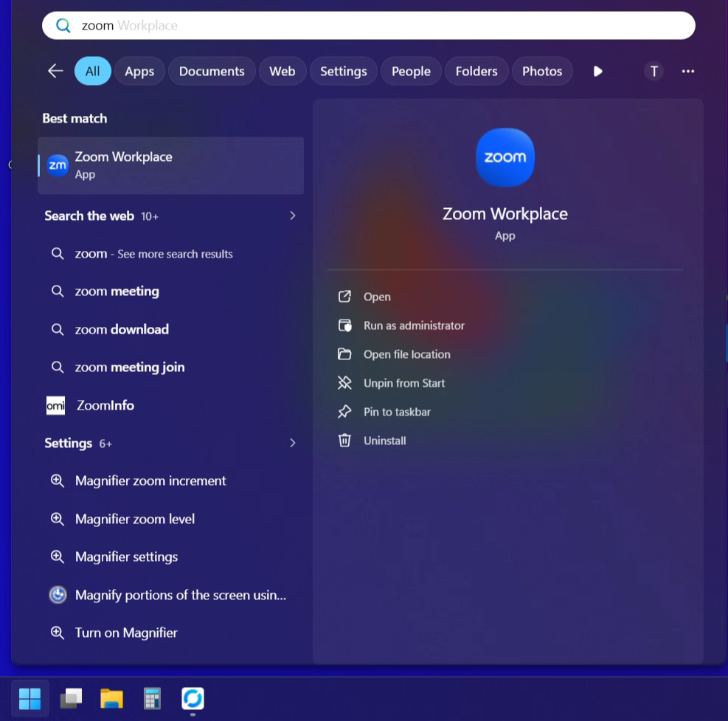
Task: Click the Open icon in the details pane
Action: [x=344, y=297]
